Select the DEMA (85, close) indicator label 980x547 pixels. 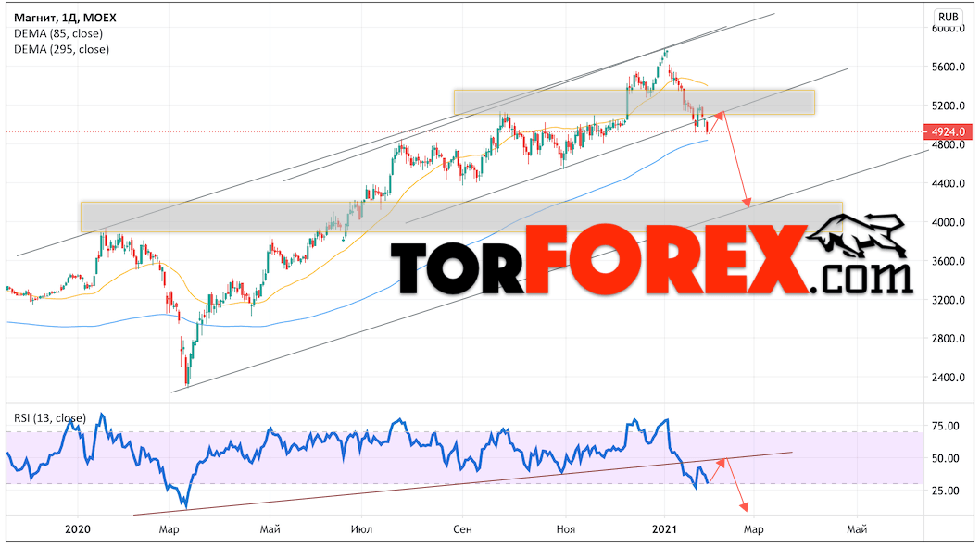(58, 33)
